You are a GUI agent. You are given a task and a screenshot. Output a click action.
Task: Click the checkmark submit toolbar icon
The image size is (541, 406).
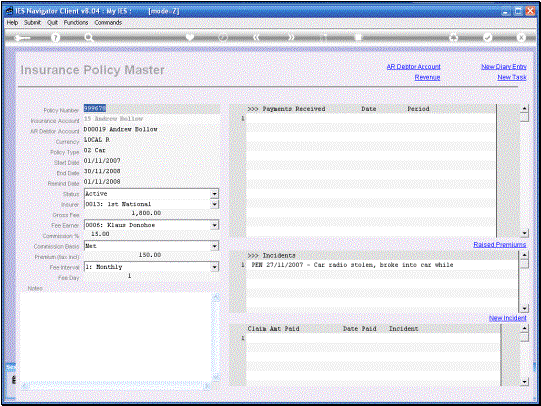488,38
